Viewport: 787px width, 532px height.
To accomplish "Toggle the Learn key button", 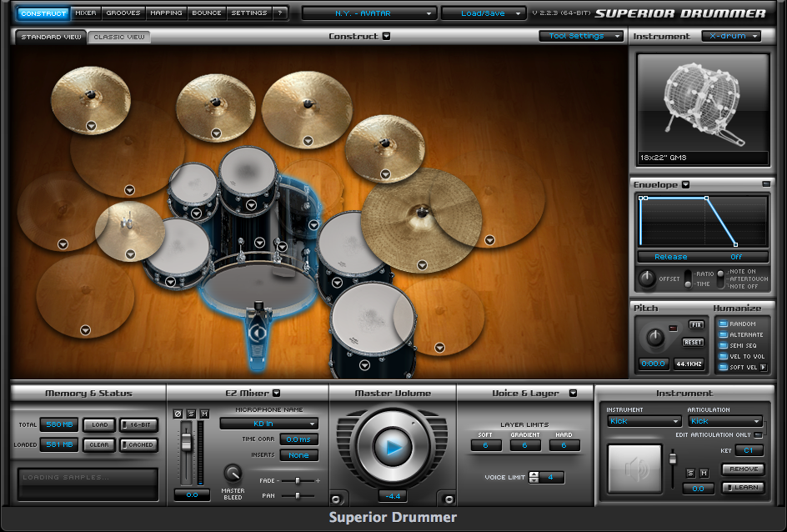I will pyautogui.click(x=744, y=487).
